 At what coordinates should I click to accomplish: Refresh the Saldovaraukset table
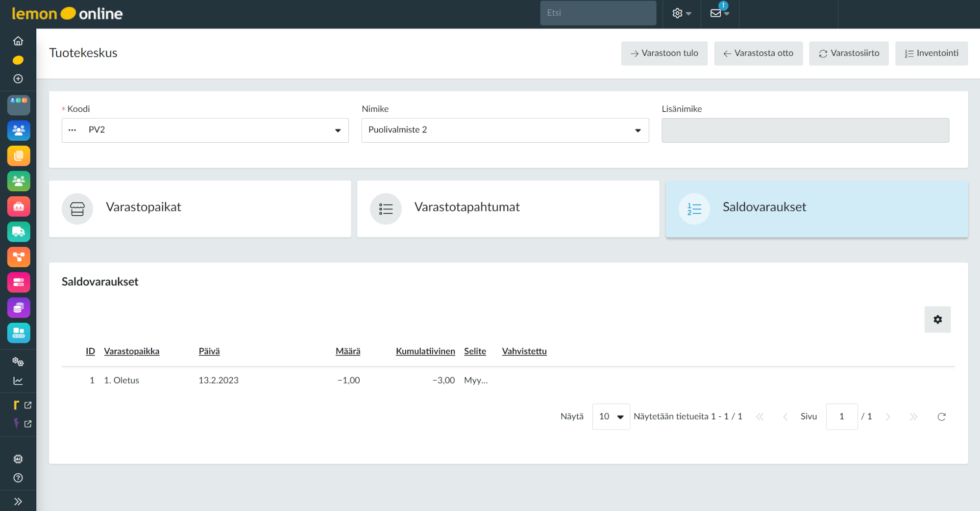tap(941, 417)
